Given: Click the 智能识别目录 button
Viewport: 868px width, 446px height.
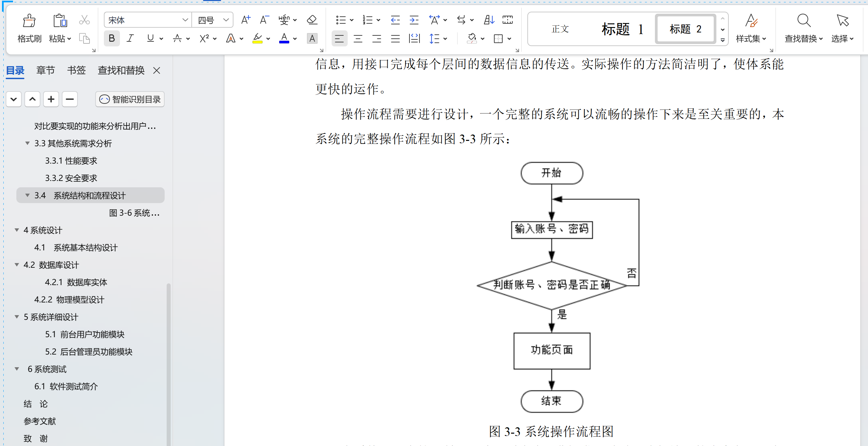Looking at the screenshot, I should pos(130,99).
